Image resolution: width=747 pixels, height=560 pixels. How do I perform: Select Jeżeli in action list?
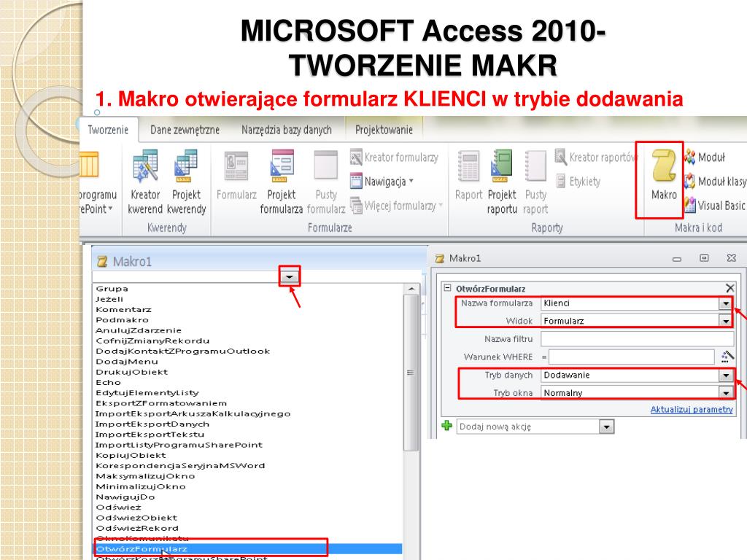[x=109, y=299]
